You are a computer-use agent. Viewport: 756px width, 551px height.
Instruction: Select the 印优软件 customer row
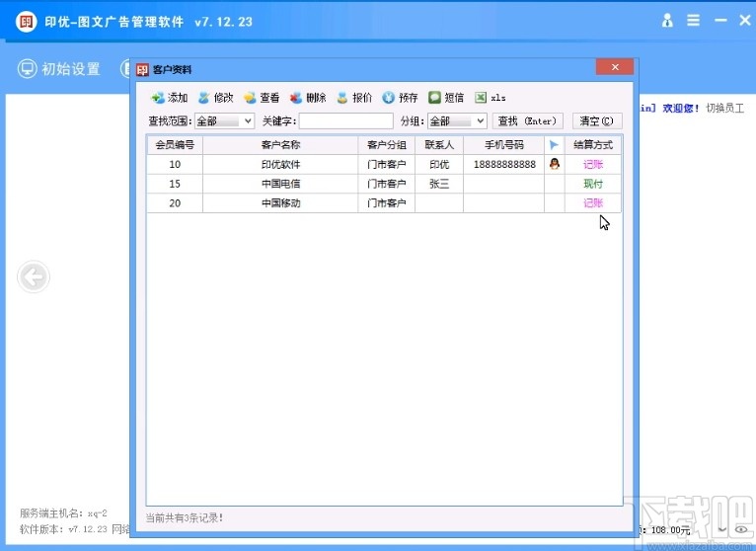[x=384, y=165]
